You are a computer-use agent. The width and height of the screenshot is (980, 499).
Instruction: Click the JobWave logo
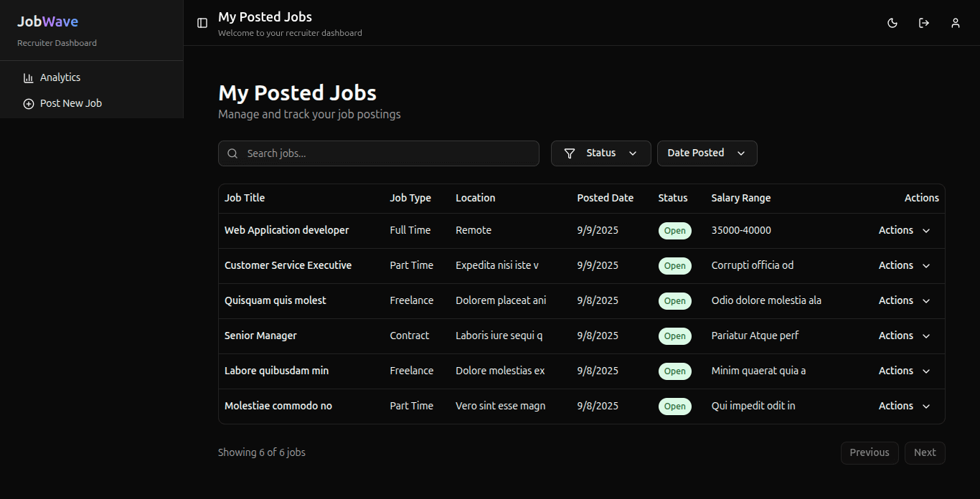click(x=47, y=22)
